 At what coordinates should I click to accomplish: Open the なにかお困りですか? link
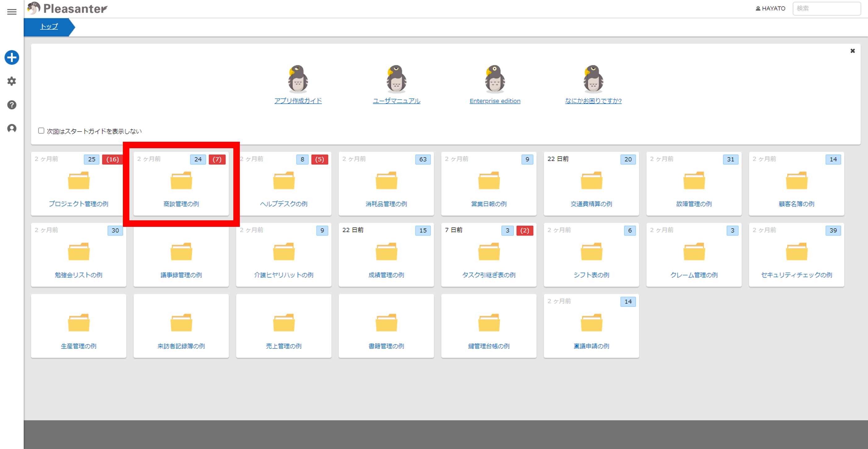click(593, 101)
